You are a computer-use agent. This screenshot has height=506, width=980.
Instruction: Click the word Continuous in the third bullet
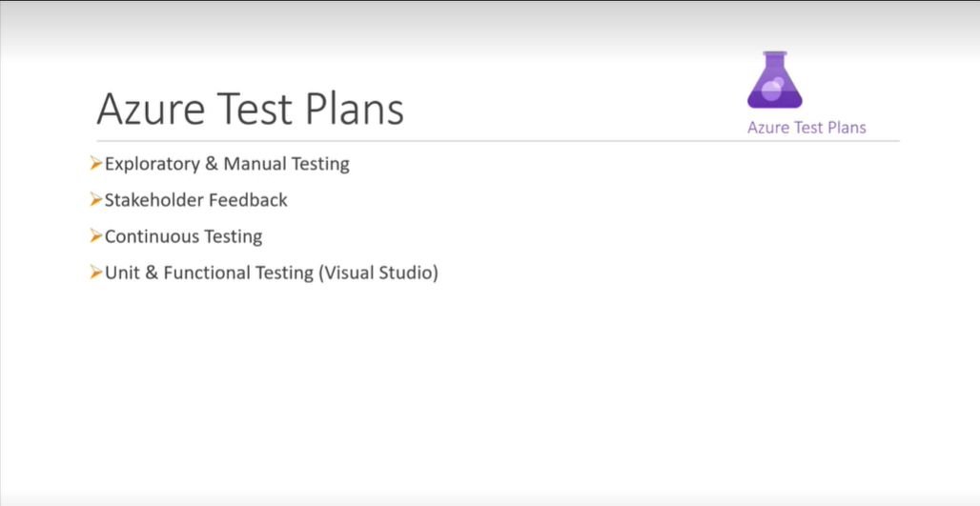point(147,236)
